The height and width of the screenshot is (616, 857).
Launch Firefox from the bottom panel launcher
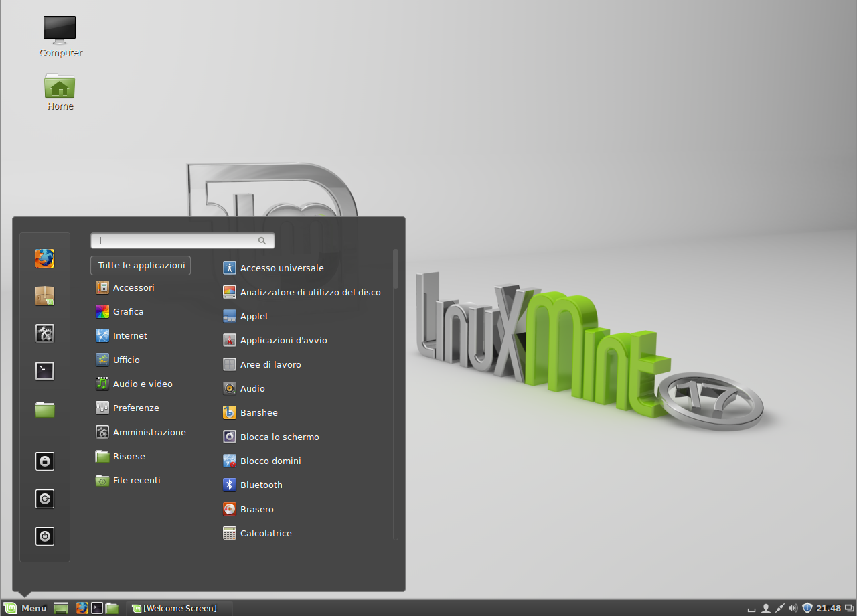click(82, 608)
